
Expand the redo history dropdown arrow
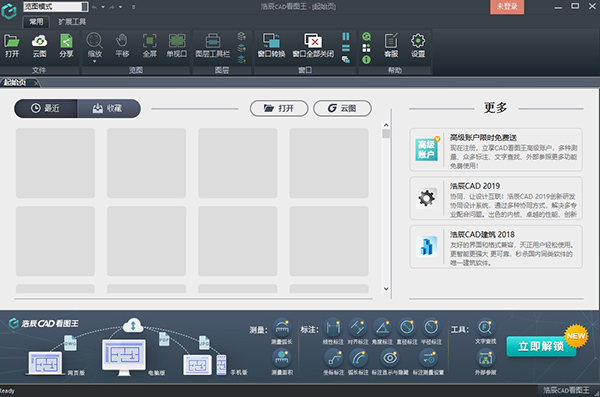point(121,7)
